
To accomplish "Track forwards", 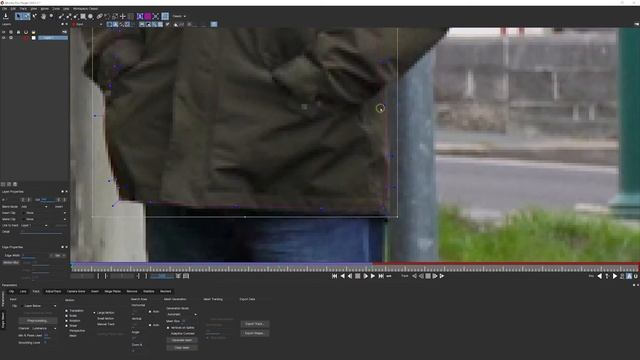I will pyautogui.click(x=442, y=276).
